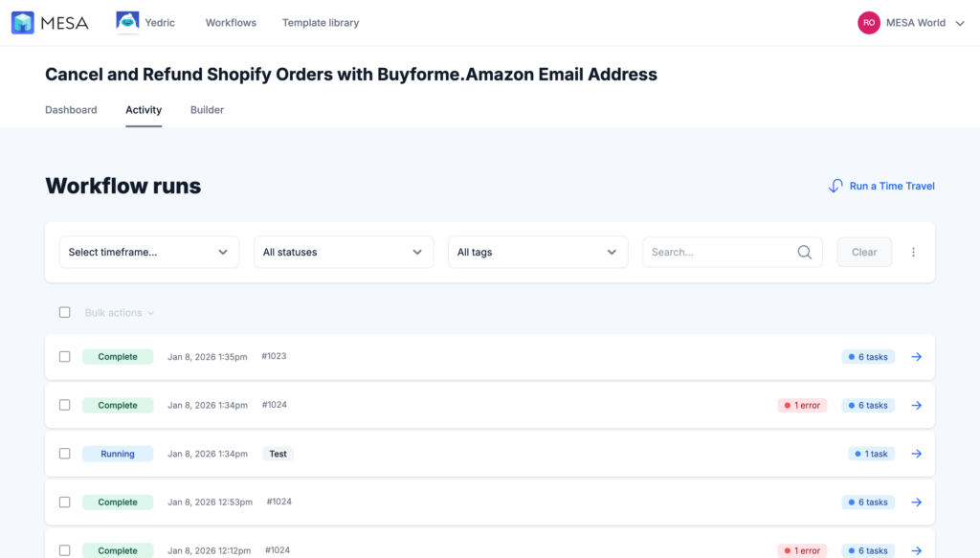Click the Workflow runs heading
Image resolution: width=980 pixels, height=558 pixels.
(x=123, y=186)
